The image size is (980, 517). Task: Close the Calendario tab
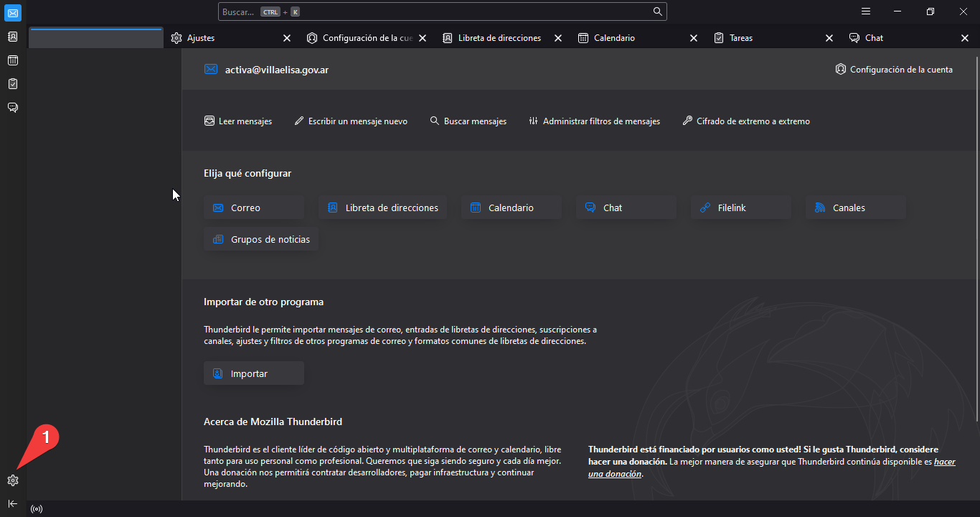[693, 38]
